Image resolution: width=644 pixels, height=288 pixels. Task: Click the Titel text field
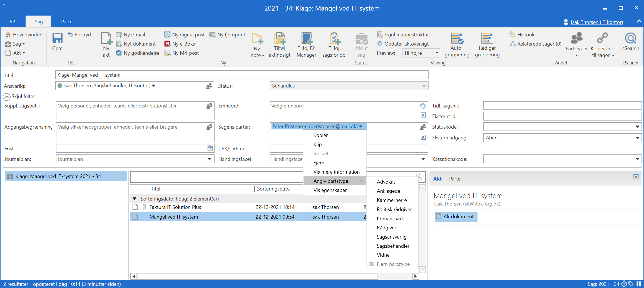(242, 75)
